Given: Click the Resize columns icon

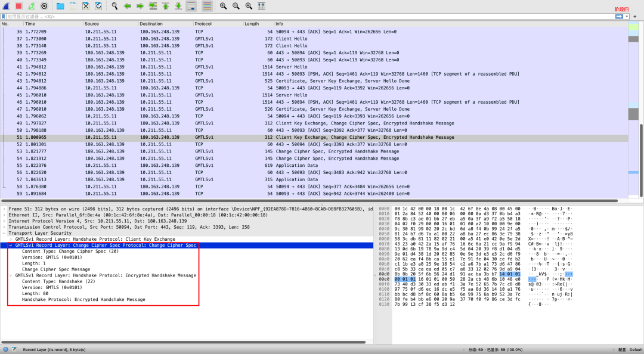Looking at the screenshot, I should click(262, 6).
